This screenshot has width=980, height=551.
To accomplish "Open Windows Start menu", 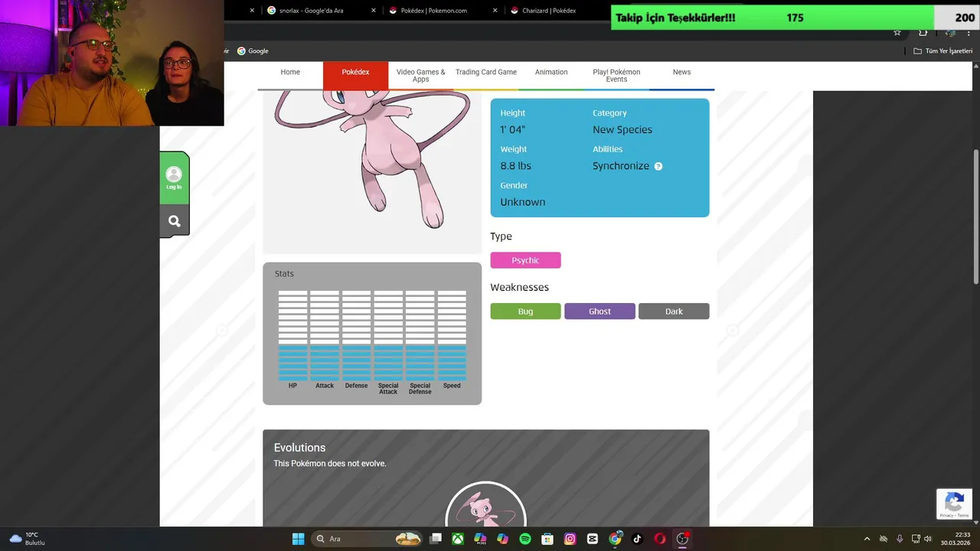I will point(298,539).
